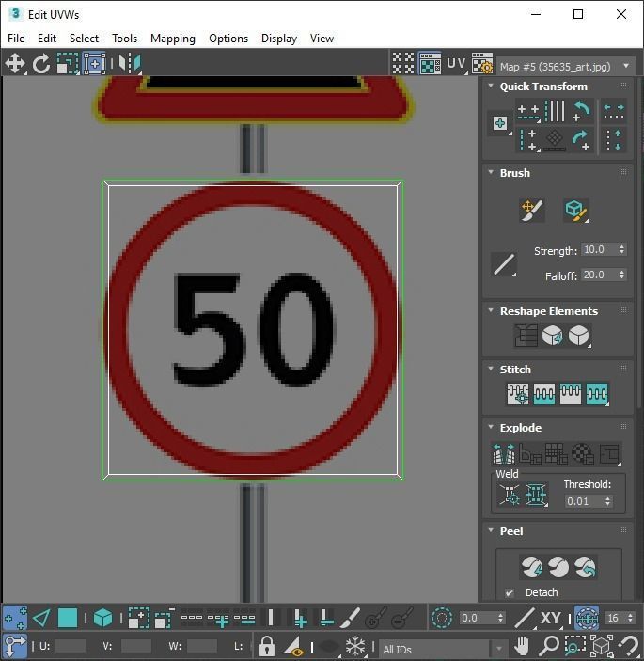
Task: Click the Mirror Horizontal tool
Action: point(130,64)
